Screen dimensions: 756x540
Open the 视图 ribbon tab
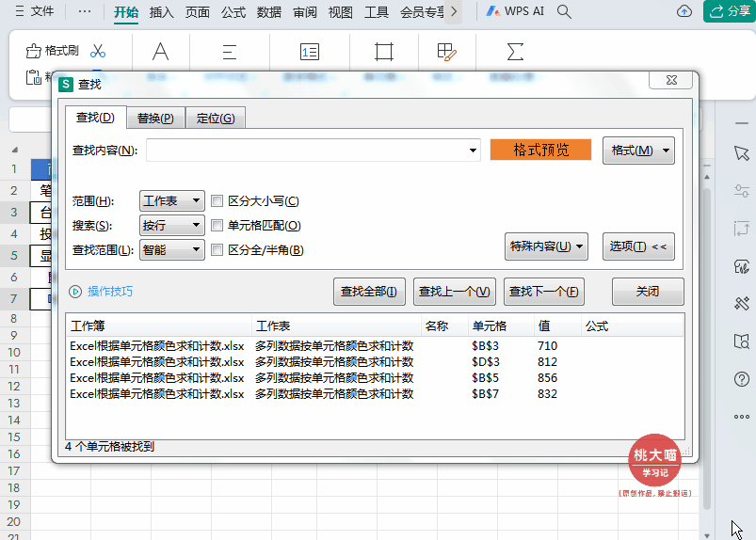(341, 12)
